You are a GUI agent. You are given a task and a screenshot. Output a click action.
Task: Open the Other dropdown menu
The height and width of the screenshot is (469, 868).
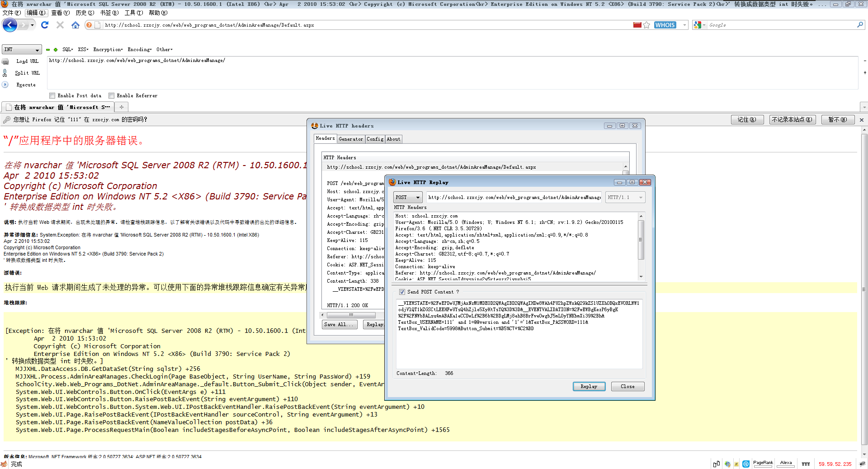point(165,50)
